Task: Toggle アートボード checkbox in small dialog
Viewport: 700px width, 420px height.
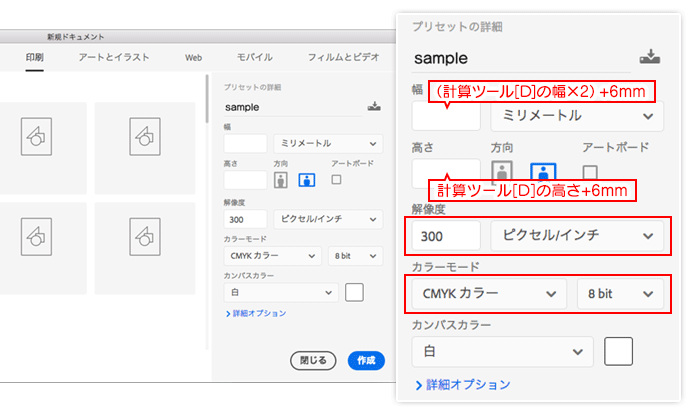Action: (x=336, y=180)
